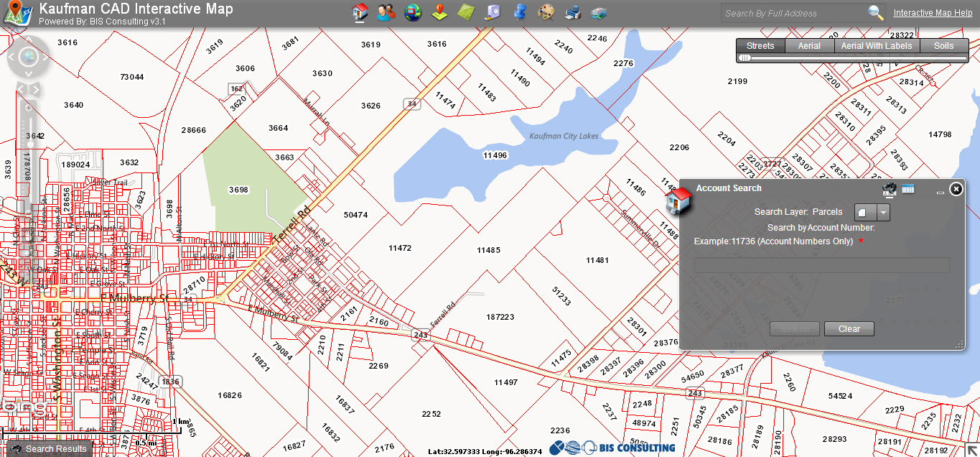Activate the tape measure tool
The image size is (980, 457).
[493, 12]
